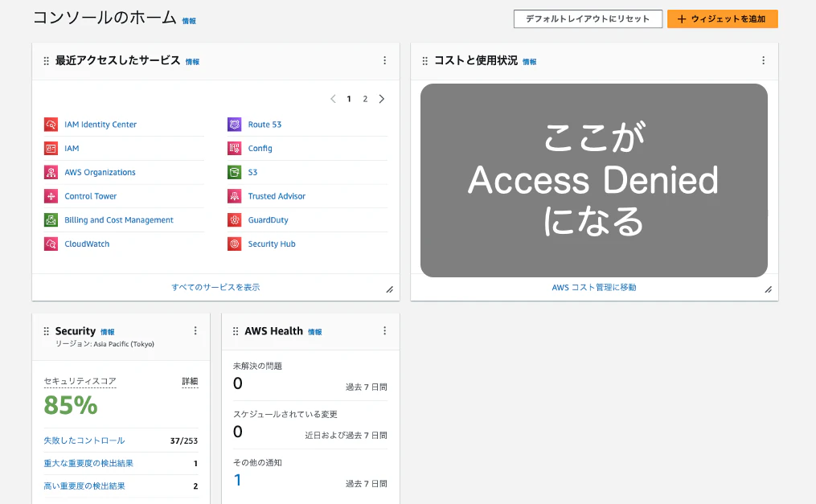Click the Trusted Advisor icon
816x504 pixels.
coord(235,196)
